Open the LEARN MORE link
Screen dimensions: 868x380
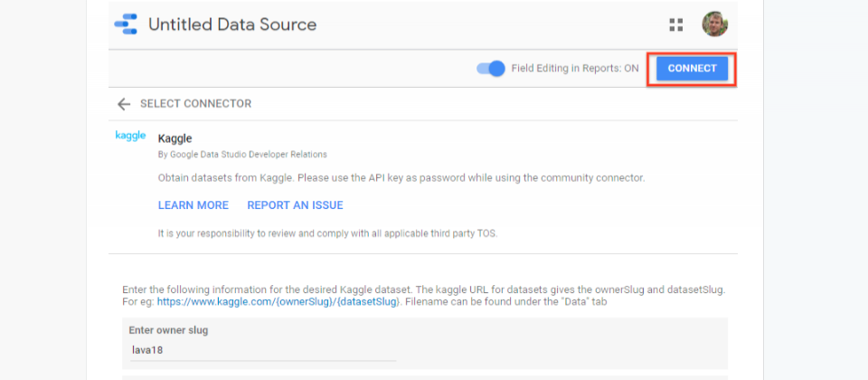[x=193, y=205]
